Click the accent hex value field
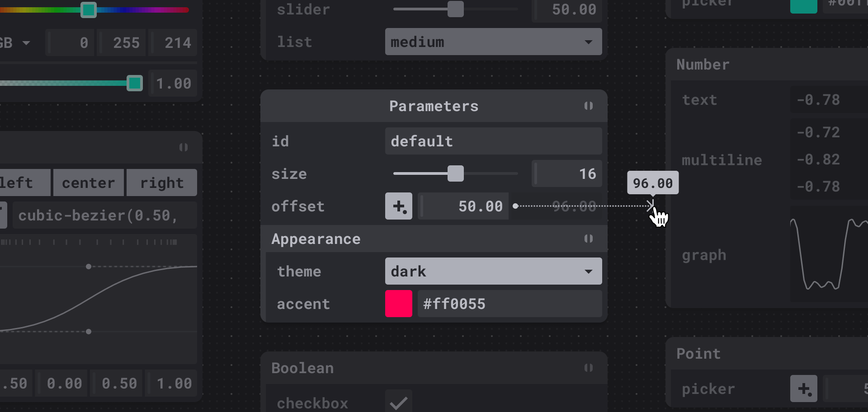 (x=509, y=304)
